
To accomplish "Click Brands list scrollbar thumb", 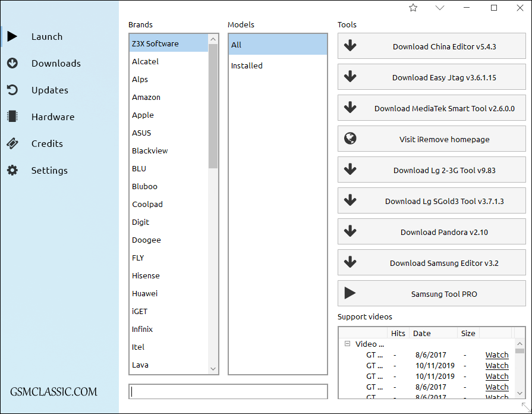I will tap(213, 106).
